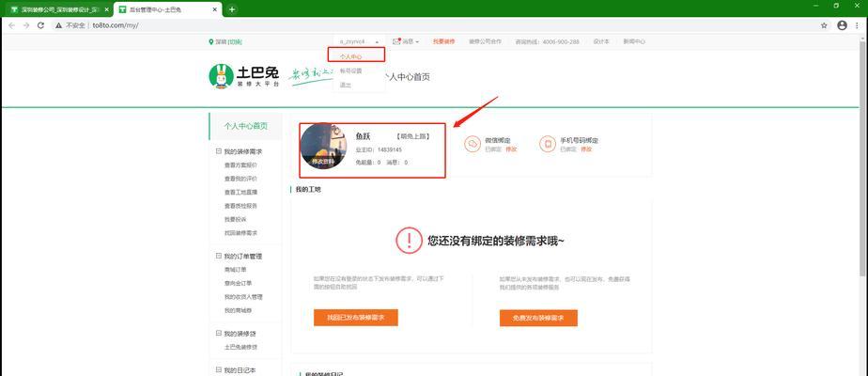This screenshot has width=868, height=376.
Task: Open 商城订单 in the sidebar
Action: (x=235, y=270)
